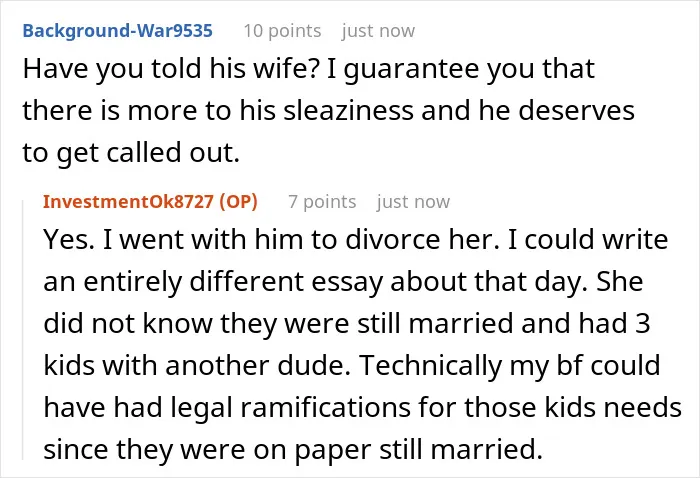Click 'Technically my bf could' text
This screenshot has height=478, width=700.
point(509,366)
